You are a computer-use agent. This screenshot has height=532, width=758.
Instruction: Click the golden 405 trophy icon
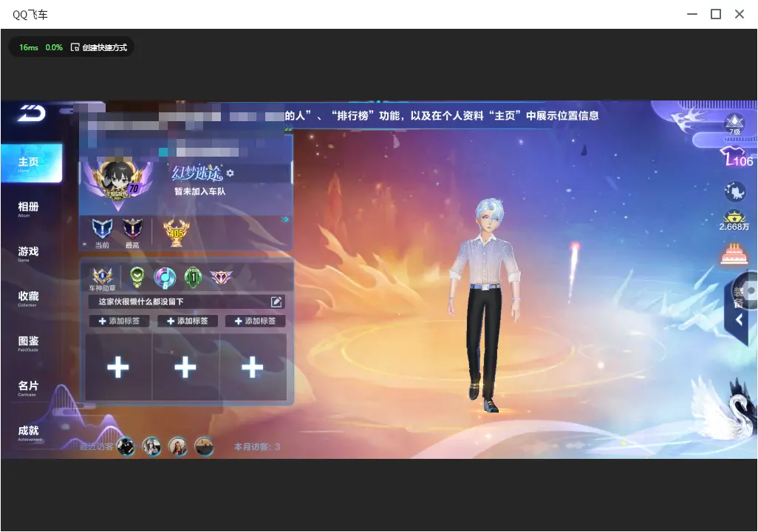click(177, 233)
